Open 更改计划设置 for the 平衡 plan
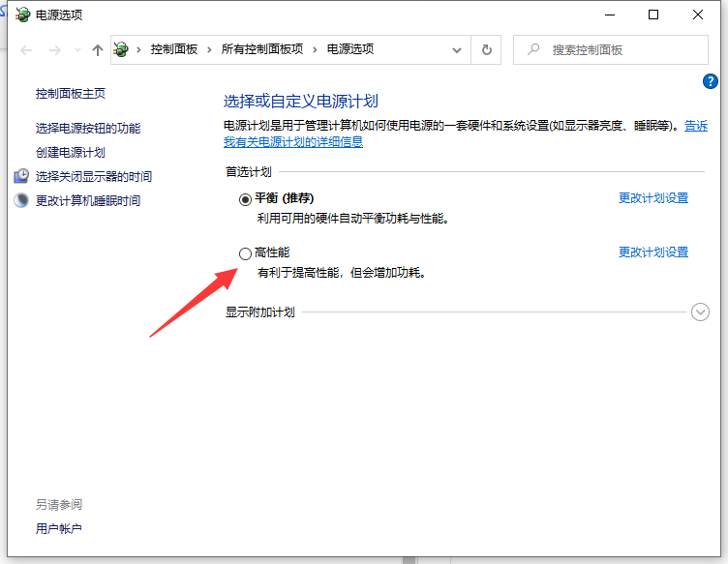Image resolution: width=728 pixels, height=564 pixels. [653, 198]
